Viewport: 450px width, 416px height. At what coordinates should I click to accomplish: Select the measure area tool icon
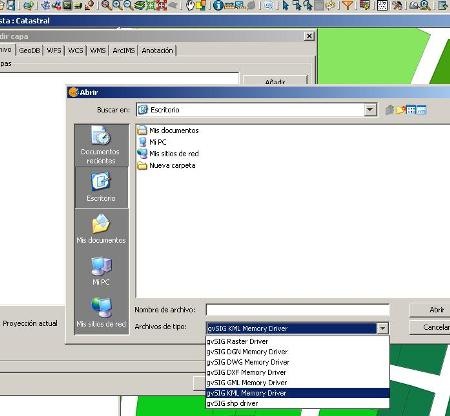240,5
